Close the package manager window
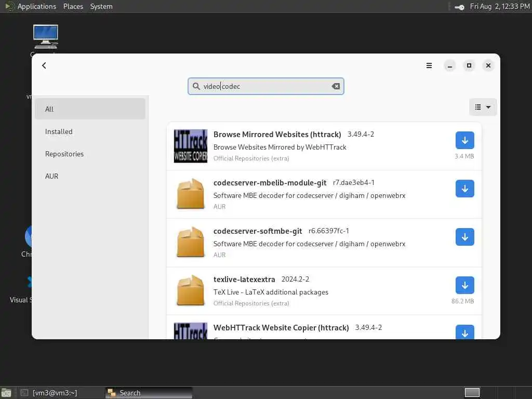 488,65
